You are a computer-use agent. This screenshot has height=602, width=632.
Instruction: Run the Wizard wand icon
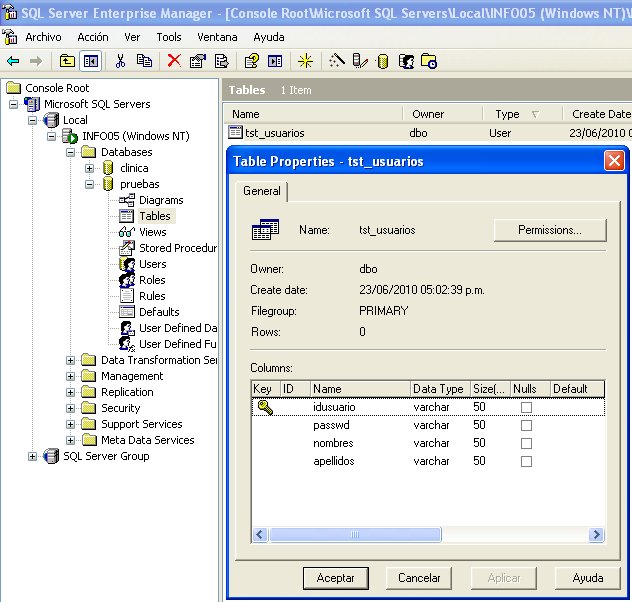(x=337, y=61)
